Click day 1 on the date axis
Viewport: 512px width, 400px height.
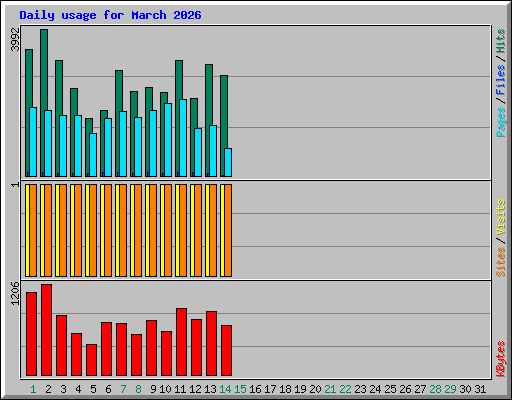33,389
